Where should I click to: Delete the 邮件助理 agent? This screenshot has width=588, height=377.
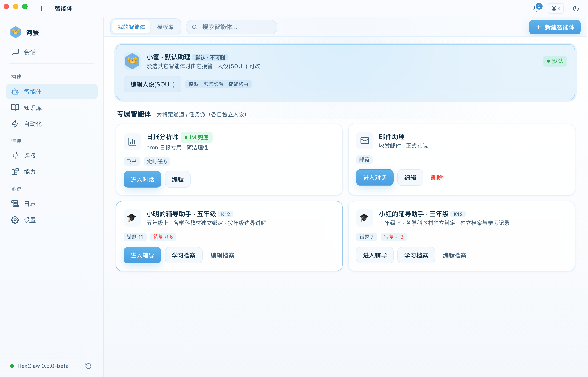(x=437, y=177)
